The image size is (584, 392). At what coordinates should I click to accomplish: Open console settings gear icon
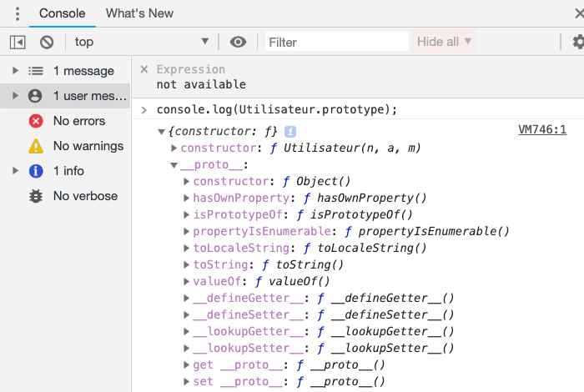578,42
